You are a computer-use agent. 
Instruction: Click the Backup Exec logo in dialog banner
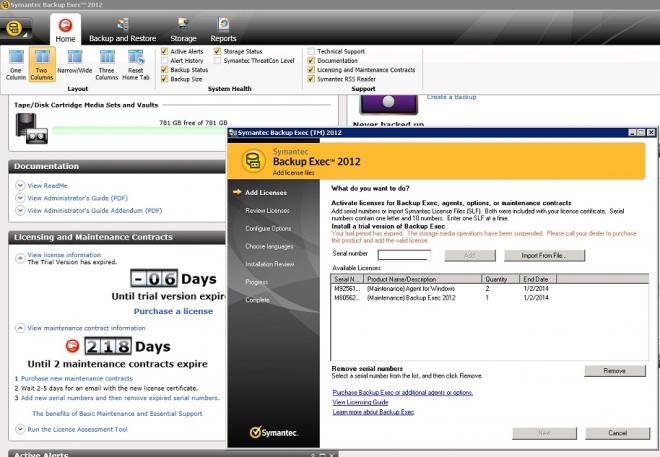pos(253,161)
